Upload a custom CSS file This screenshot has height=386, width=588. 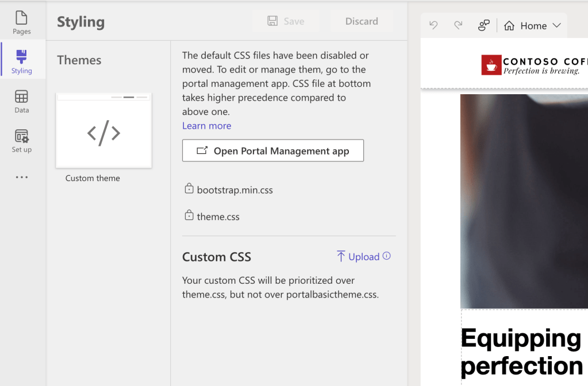click(x=358, y=257)
